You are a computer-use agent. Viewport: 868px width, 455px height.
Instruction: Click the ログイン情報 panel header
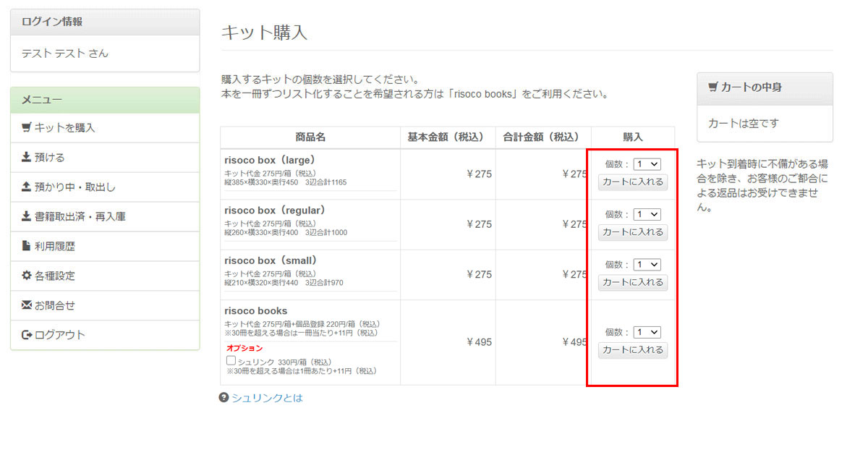point(105,22)
